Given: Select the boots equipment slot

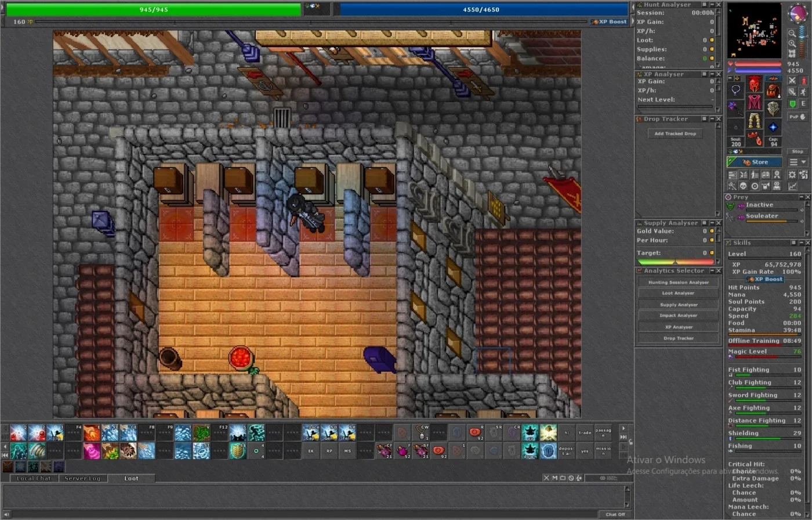Looking at the screenshot, I should (x=754, y=138).
